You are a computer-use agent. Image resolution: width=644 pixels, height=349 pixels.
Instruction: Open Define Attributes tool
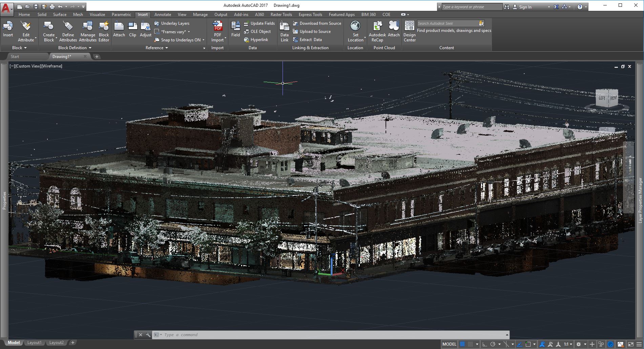pyautogui.click(x=68, y=31)
